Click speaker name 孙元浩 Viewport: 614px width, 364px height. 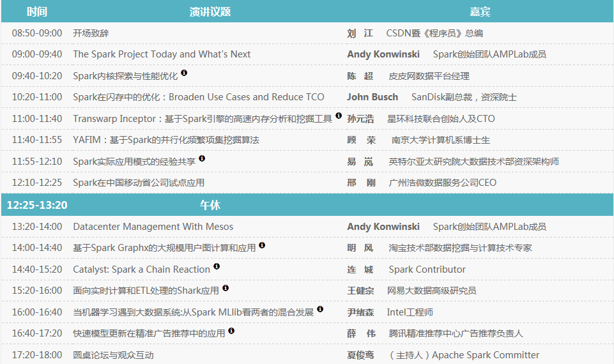(x=360, y=119)
